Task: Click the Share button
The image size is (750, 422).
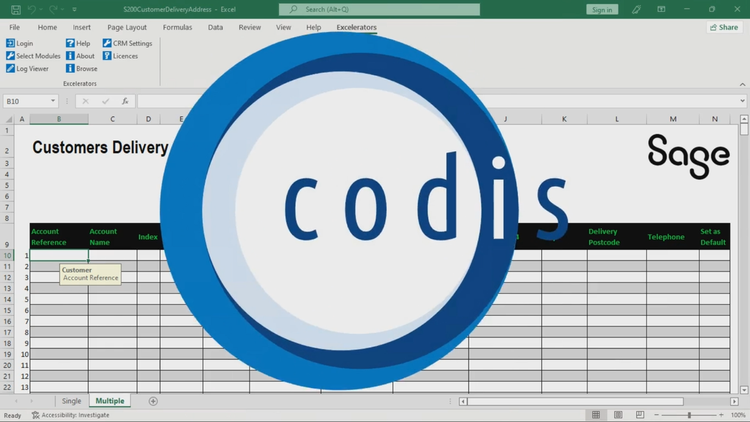Action: [x=724, y=27]
